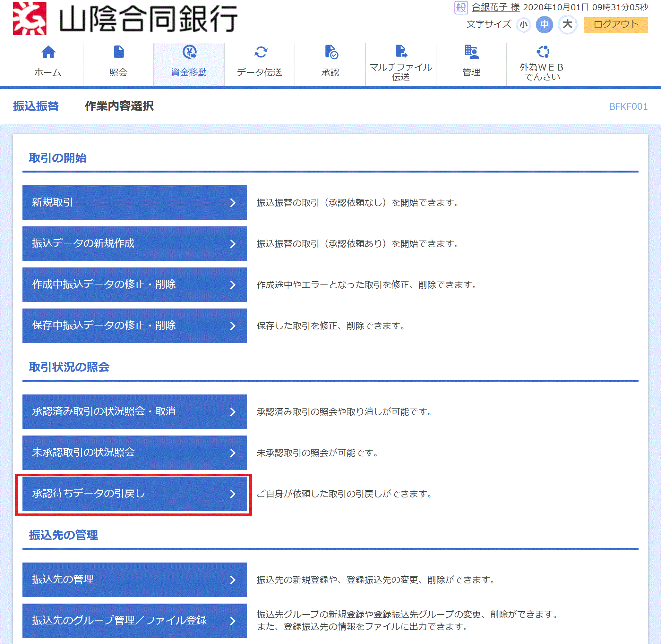The image size is (661, 644).
Task: Open the 外為WEB でんさい menu label
Action: click(x=542, y=72)
